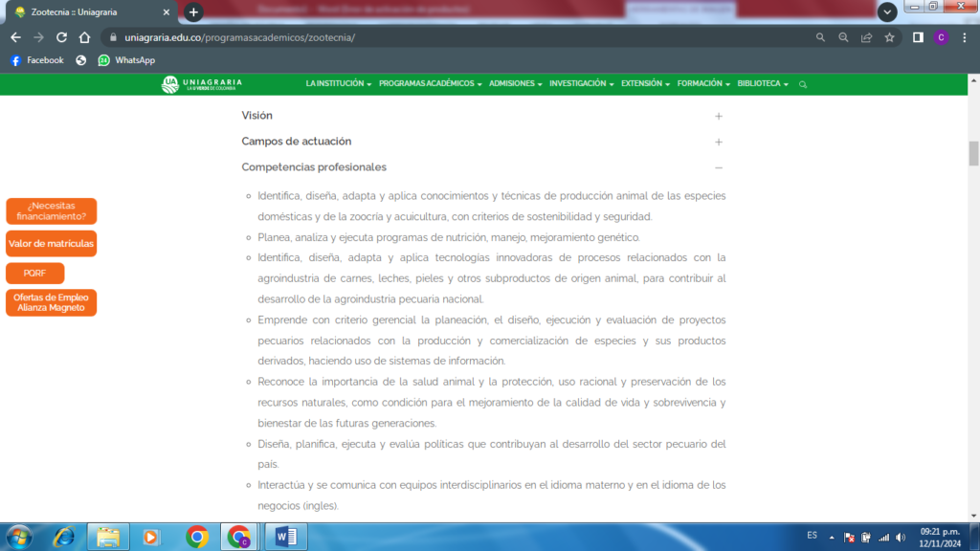
Task: Click the browser home icon
Action: pos(84,37)
